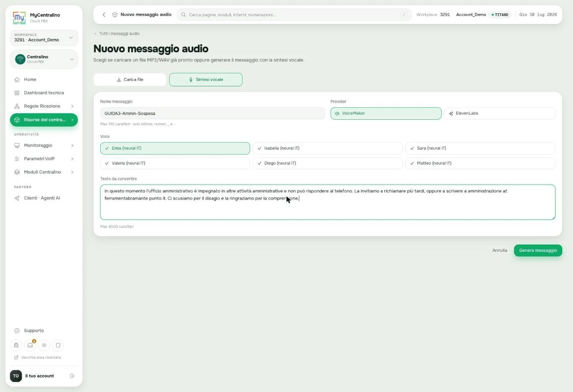Click the MyCentralino logo
The height and width of the screenshot is (392, 573).
pos(19,18)
